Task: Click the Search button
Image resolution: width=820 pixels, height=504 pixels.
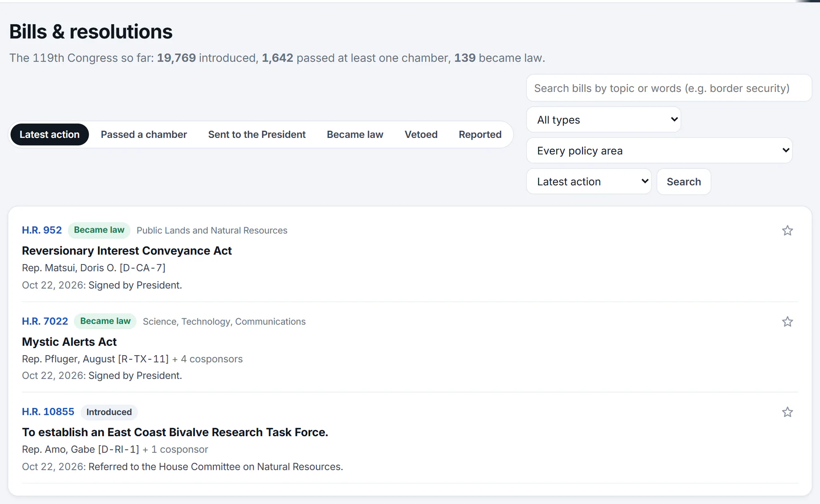Action: [x=684, y=182]
